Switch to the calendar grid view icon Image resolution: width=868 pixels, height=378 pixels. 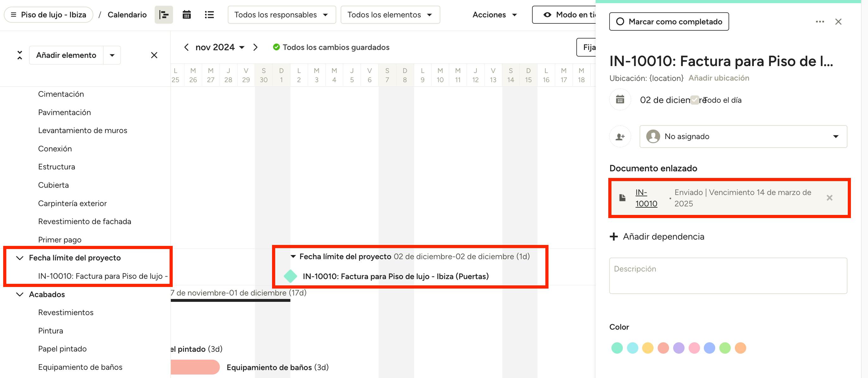[187, 15]
